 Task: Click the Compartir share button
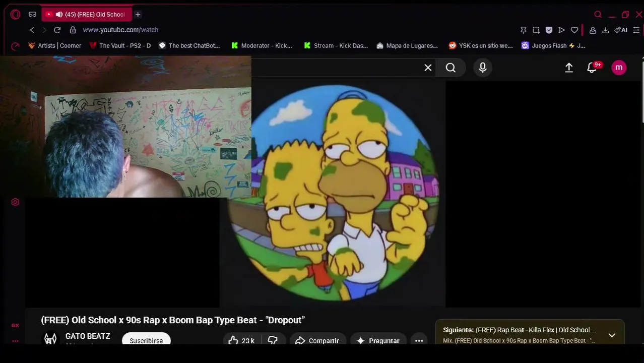(317, 340)
